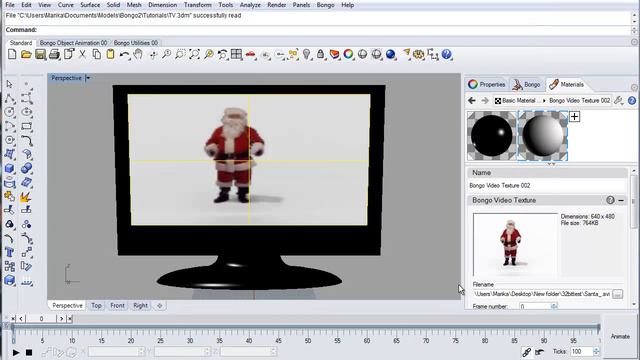Viewport: 640px width, 360px height.
Task: Click the padlock Lock icon
Action: (320, 54)
